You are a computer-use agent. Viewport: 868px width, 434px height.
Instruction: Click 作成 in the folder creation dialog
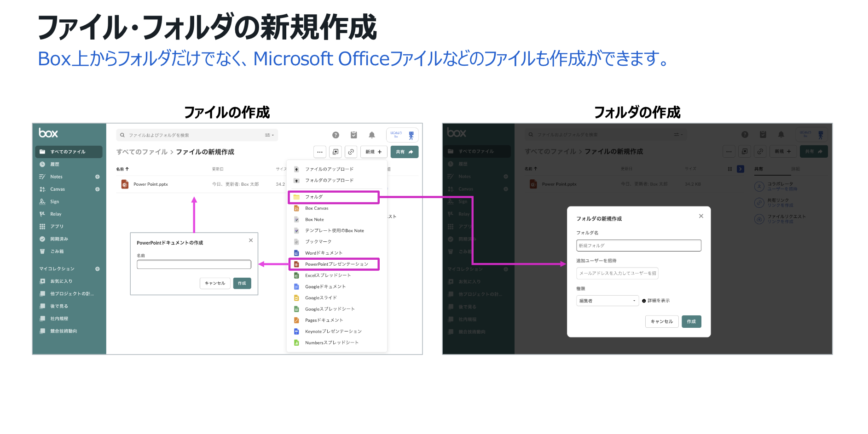(x=691, y=322)
